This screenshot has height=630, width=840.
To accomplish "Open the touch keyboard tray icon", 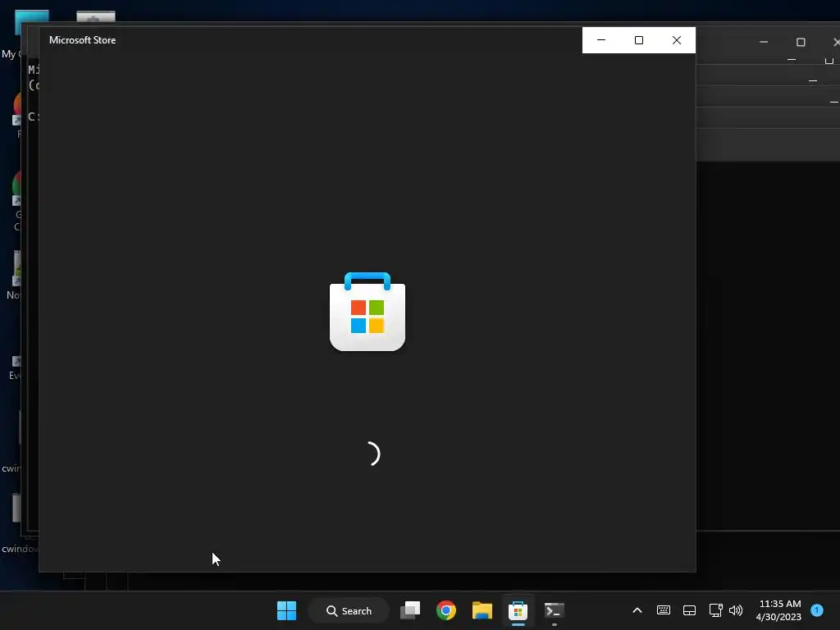I will pos(663,610).
